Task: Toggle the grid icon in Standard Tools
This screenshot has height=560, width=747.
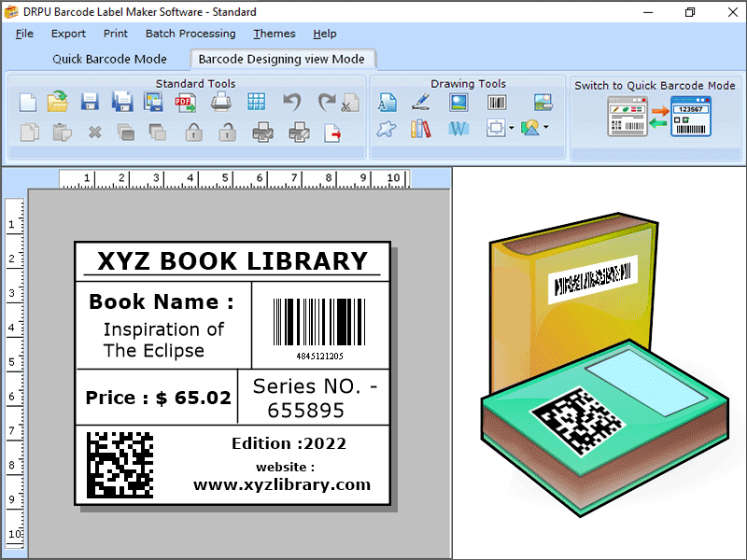Action: point(256,102)
